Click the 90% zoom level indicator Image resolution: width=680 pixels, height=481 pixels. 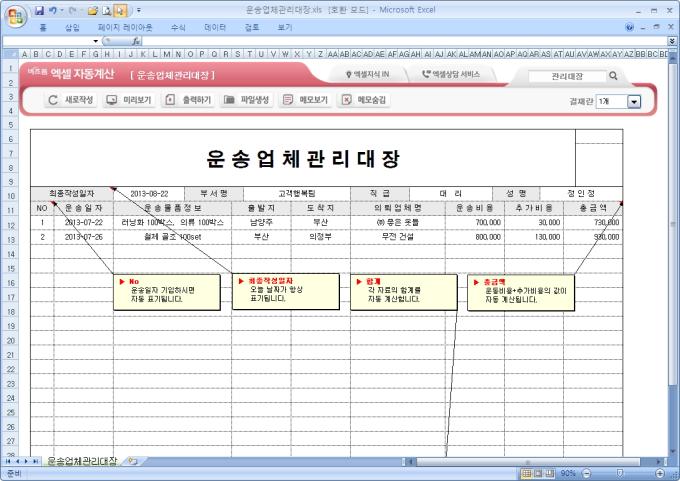pos(568,473)
